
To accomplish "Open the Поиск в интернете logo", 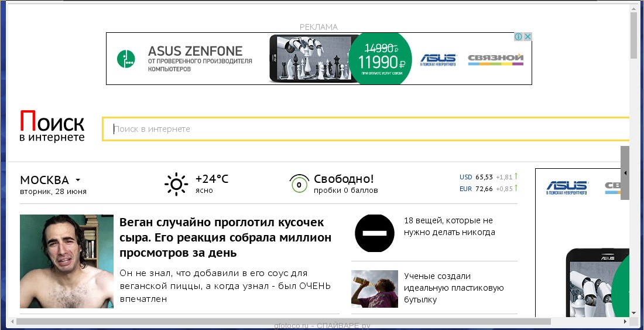I will click(52, 126).
